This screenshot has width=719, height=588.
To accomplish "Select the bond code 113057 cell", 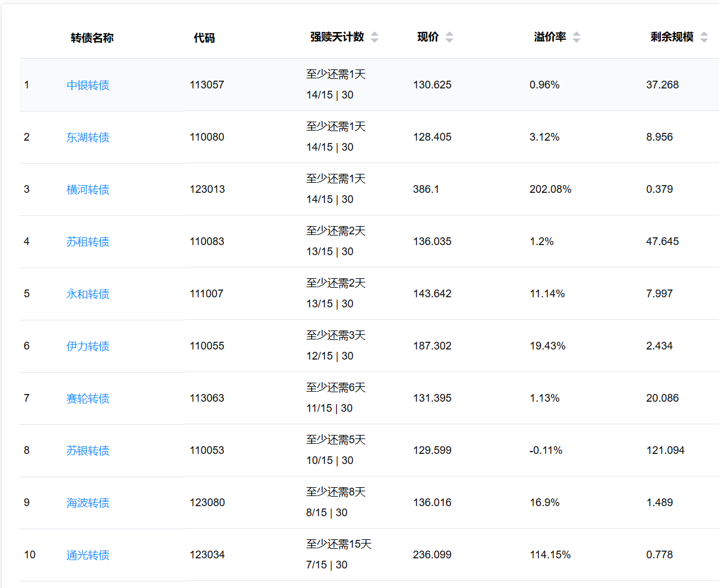I will (x=207, y=85).
